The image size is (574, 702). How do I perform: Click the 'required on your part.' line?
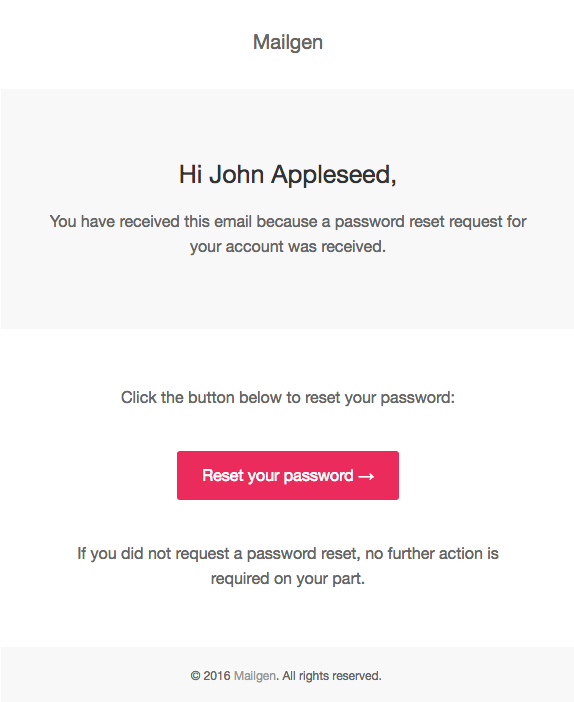287,579
